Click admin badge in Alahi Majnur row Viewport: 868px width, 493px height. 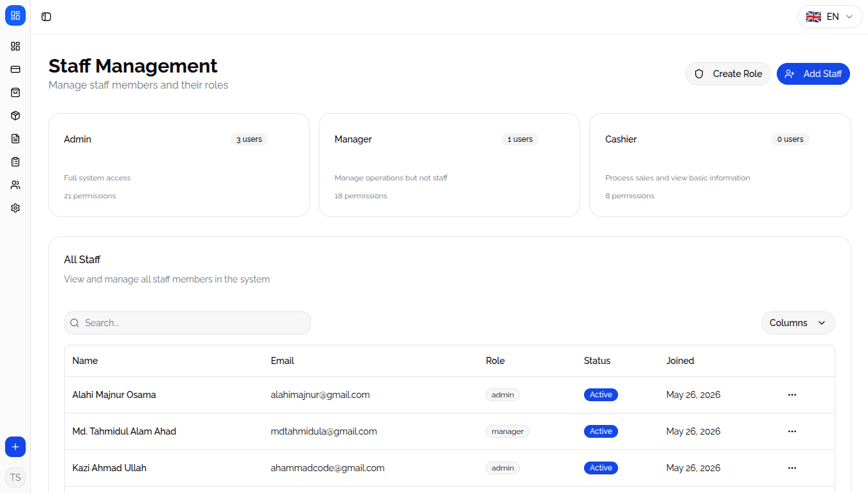(x=502, y=395)
